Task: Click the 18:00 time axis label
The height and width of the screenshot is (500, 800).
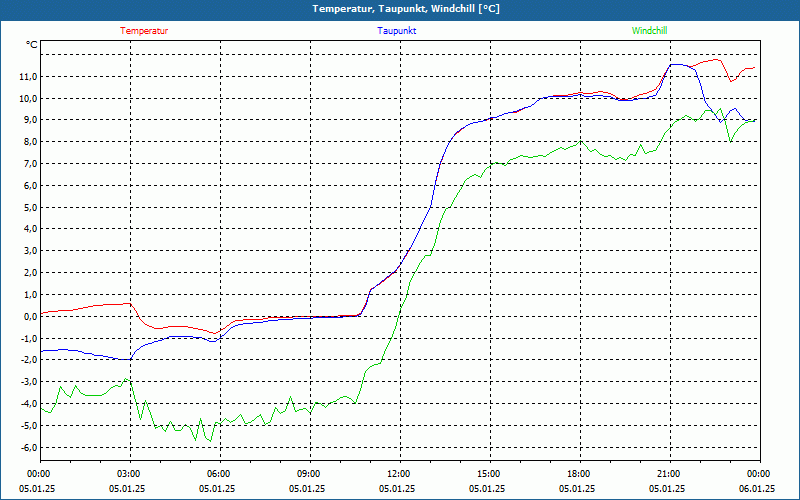Action: (x=580, y=474)
